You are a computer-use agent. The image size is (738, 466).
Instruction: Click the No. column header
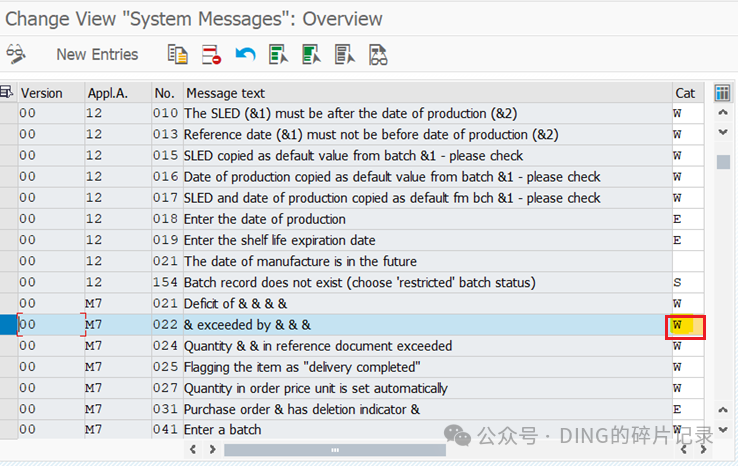click(168, 93)
